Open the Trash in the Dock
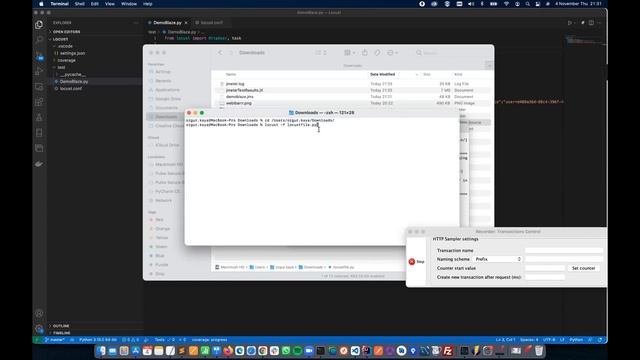Viewport: 640px width, 360px height. point(539,351)
